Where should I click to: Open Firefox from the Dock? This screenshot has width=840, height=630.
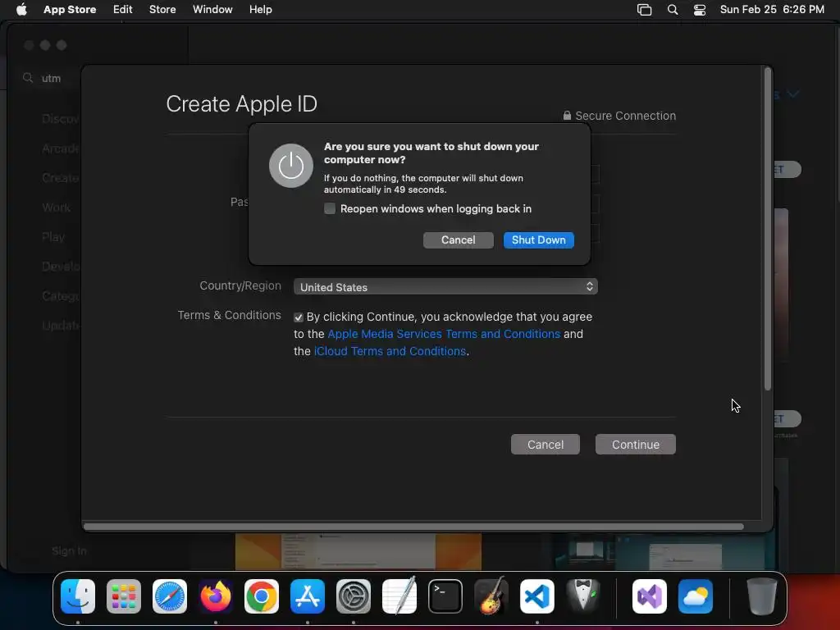pos(216,596)
